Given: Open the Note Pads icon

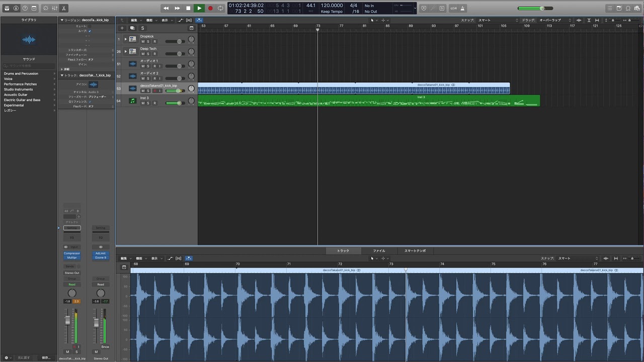Looking at the screenshot, I should (x=619, y=8).
